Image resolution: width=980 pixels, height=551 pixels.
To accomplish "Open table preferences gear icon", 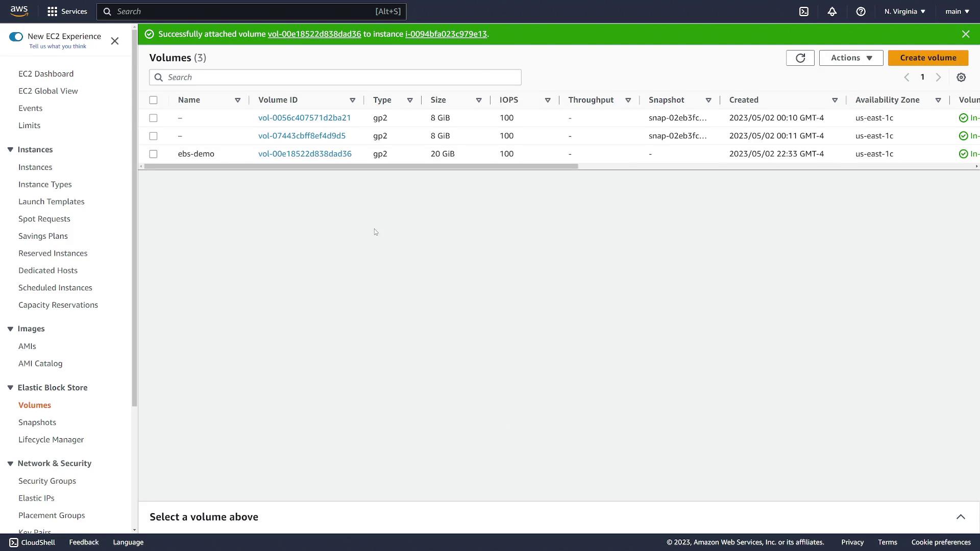I will pos(961,77).
